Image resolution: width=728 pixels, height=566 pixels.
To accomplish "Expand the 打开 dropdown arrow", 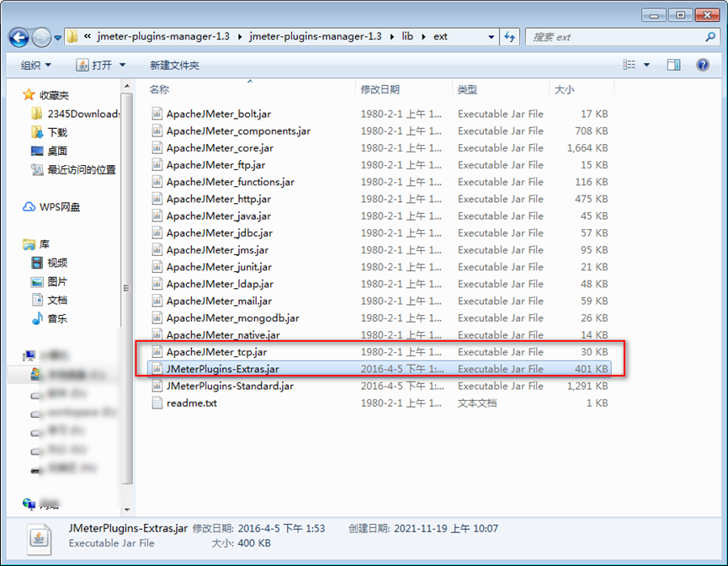I will [122, 65].
